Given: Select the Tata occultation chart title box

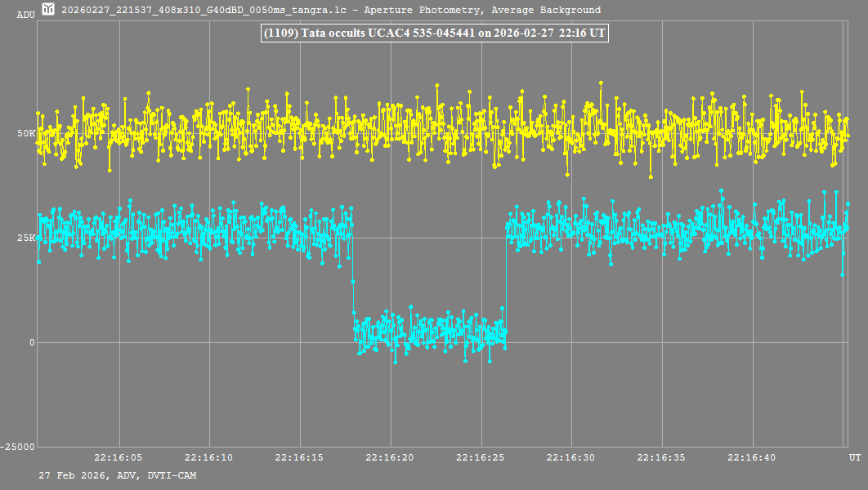Looking at the screenshot, I should (434, 33).
